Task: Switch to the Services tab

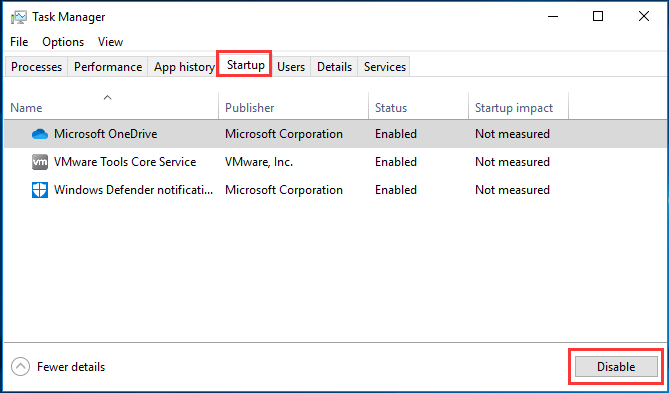Action: (x=385, y=67)
